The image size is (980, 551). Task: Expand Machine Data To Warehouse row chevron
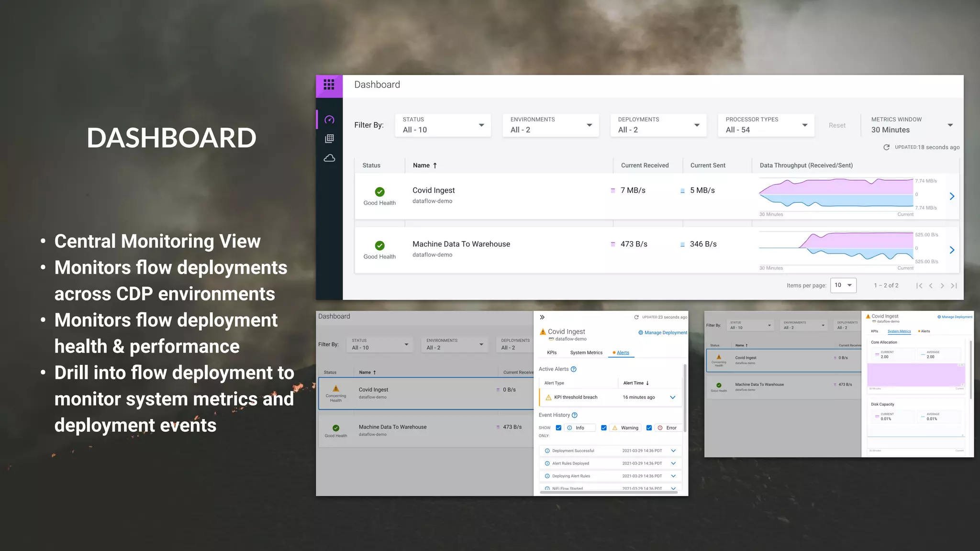click(952, 250)
